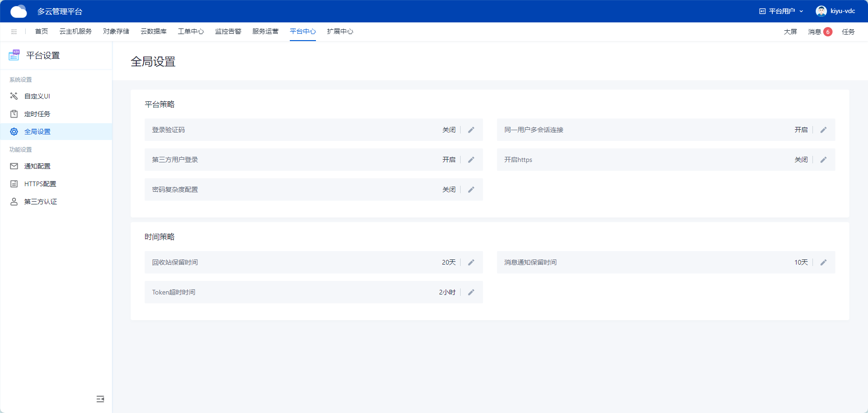868x413 pixels.
Task: Click pencil icon for 第三方用户登录
Action: click(471, 160)
